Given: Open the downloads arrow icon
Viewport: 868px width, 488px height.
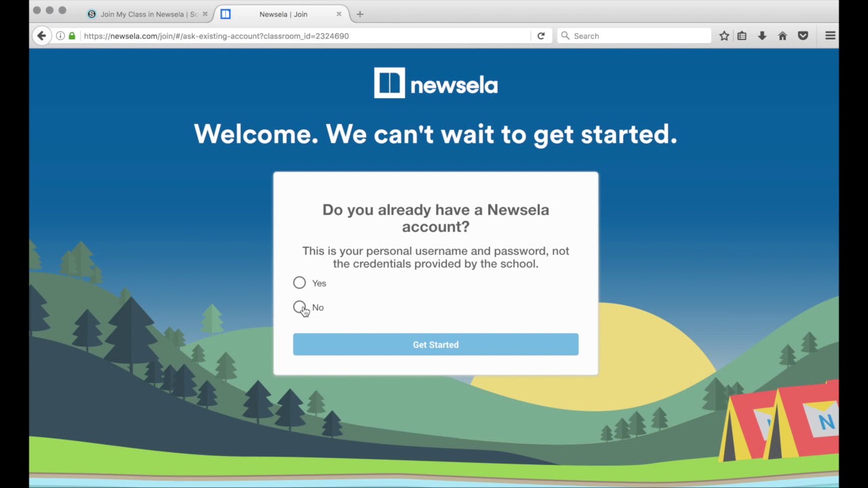Looking at the screenshot, I should click(x=762, y=36).
